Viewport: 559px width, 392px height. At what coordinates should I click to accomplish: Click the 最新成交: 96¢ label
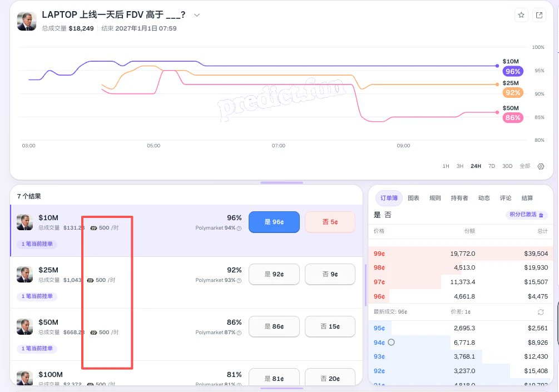390,312
